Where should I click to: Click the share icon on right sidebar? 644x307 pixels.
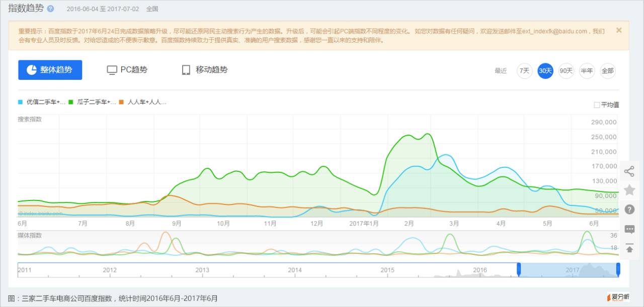629,171
